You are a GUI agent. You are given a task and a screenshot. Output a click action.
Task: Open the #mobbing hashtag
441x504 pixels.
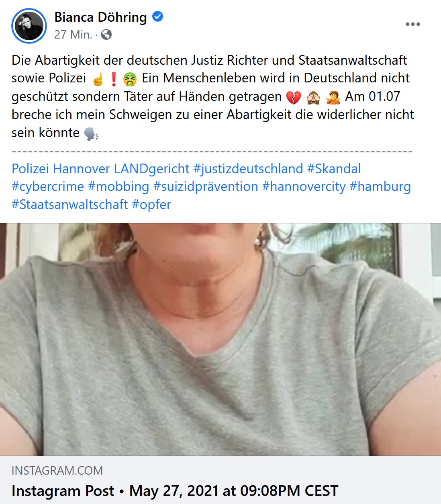click(x=118, y=187)
